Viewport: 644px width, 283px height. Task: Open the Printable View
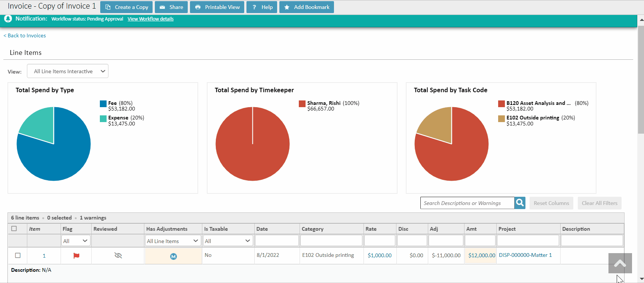pos(217,7)
